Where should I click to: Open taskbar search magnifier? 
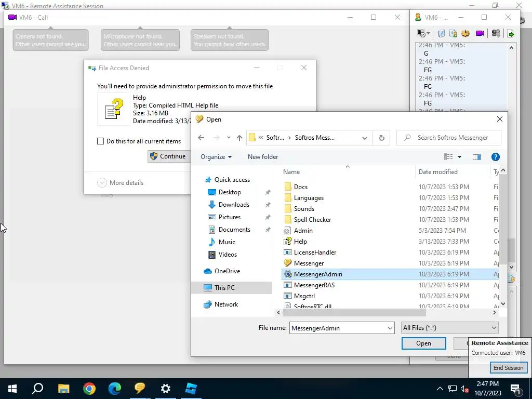(x=37, y=389)
